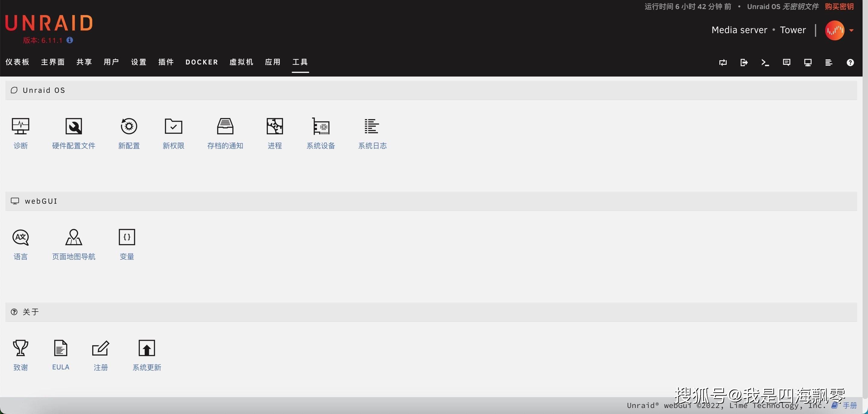Image resolution: width=868 pixels, height=414 pixels.
Task: Click the version info icon beside 6.11.1
Action: pos(70,40)
